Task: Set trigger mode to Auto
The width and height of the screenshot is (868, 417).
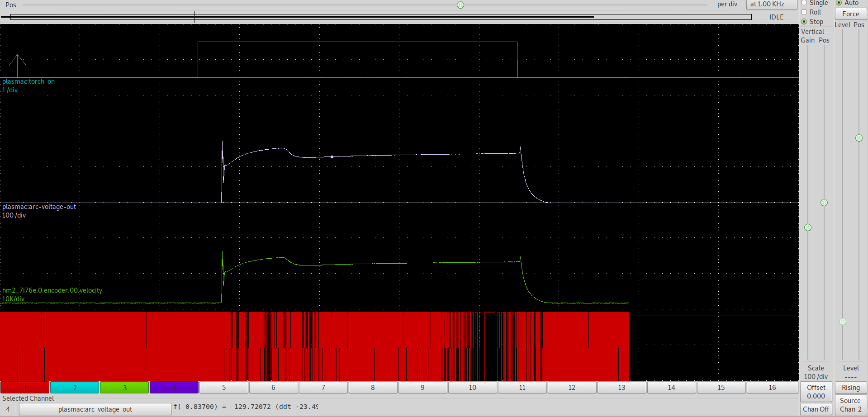Action: (847, 3)
